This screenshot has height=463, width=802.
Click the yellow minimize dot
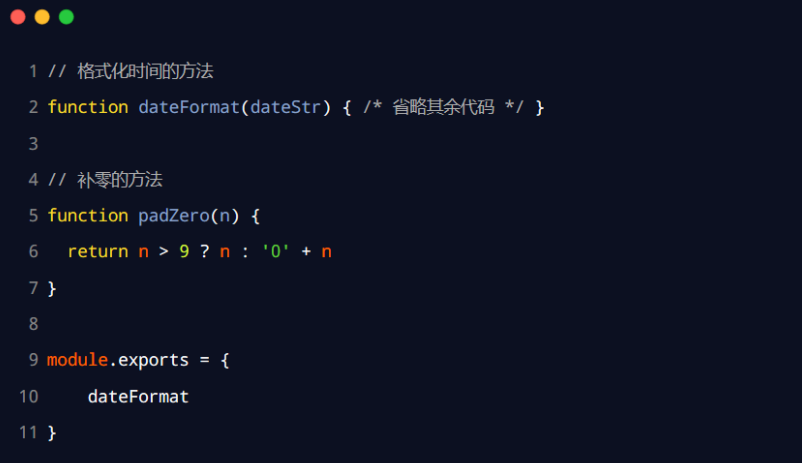42,17
